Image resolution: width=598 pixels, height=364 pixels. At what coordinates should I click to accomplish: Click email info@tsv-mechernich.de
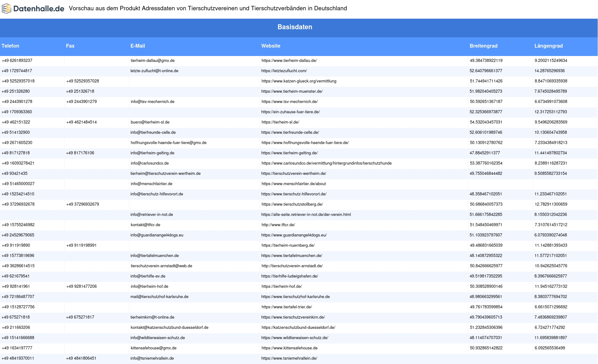point(153,102)
